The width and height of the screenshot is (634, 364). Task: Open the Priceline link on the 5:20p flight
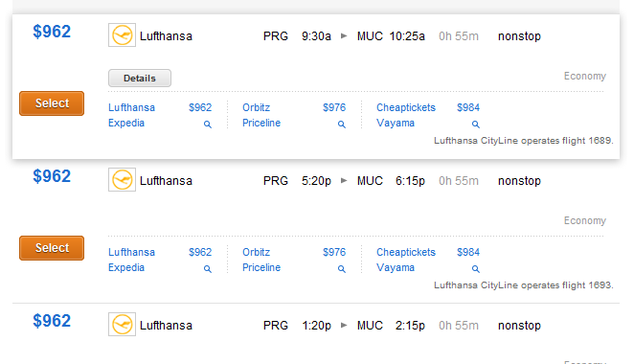click(261, 268)
